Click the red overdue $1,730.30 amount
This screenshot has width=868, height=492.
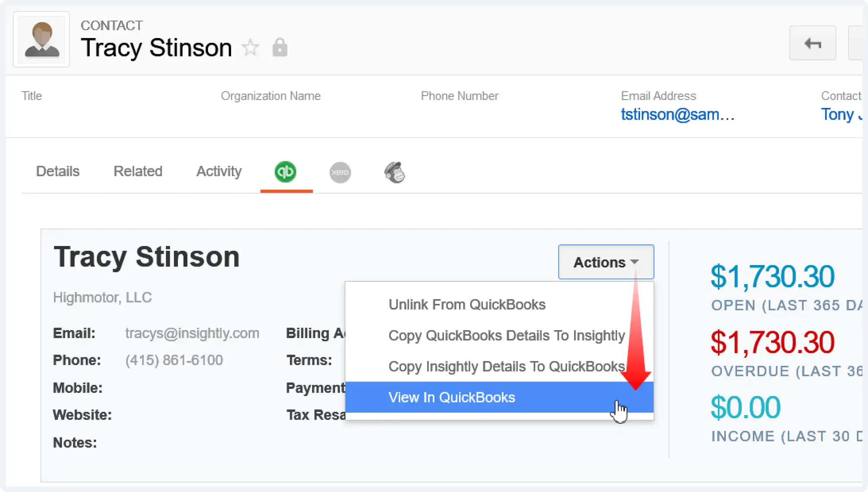[773, 342]
